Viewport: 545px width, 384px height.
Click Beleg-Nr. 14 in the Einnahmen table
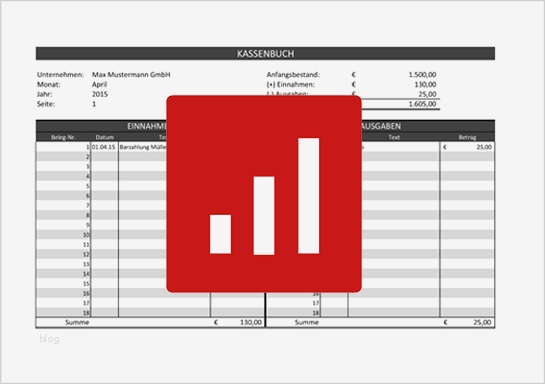coord(86,274)
